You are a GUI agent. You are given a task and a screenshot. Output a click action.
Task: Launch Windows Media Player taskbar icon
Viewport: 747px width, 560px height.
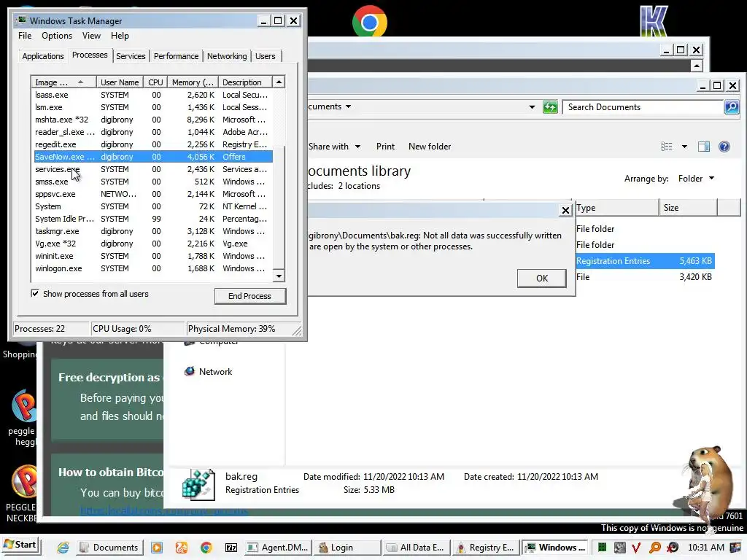click(x=156, y=548)
